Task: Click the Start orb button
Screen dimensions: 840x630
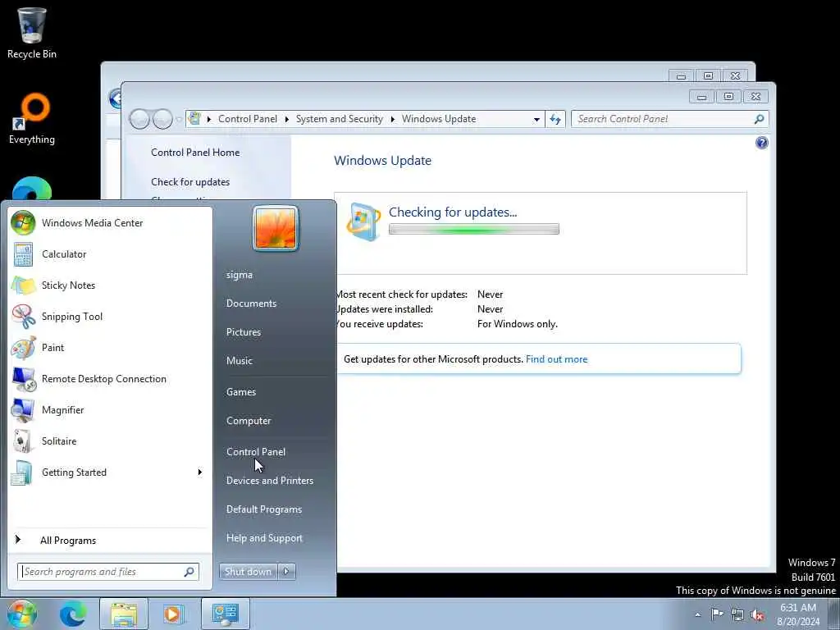Action: pos(22,614)
